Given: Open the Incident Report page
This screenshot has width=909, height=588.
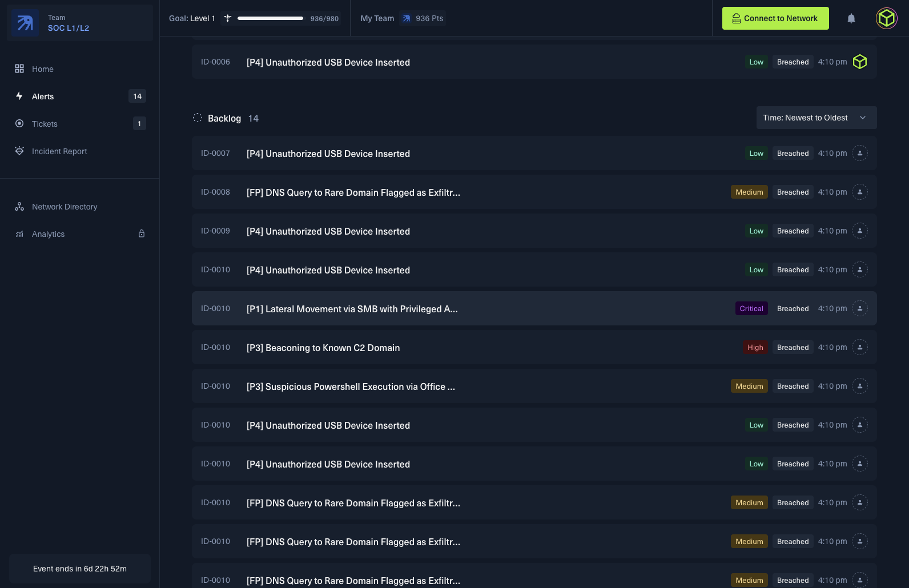Looking at the screenshot, I should click(59, 151).
